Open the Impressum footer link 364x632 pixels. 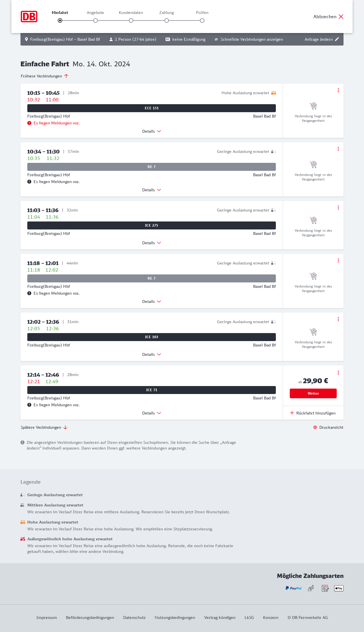[47, 617]
